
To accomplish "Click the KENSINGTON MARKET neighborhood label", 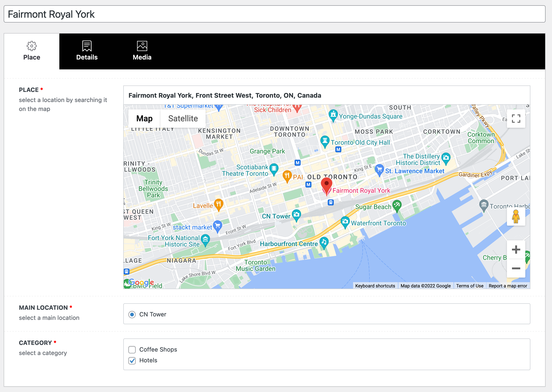I will tap(219, 134).
